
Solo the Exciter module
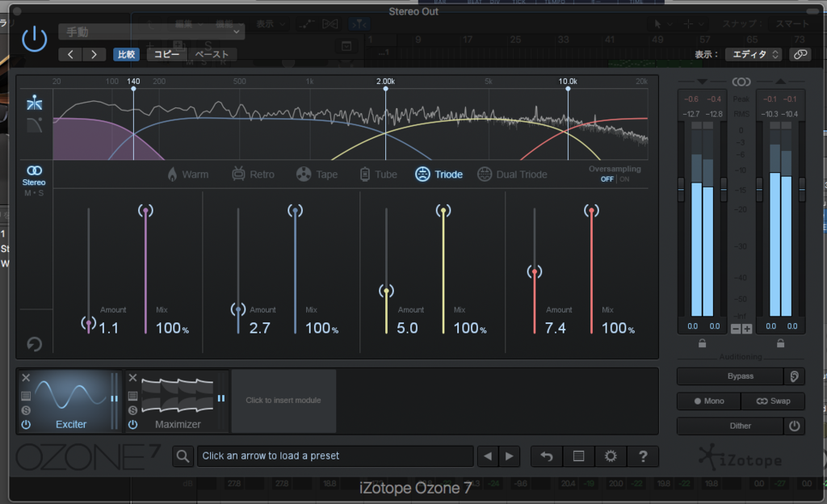[26, 410]
